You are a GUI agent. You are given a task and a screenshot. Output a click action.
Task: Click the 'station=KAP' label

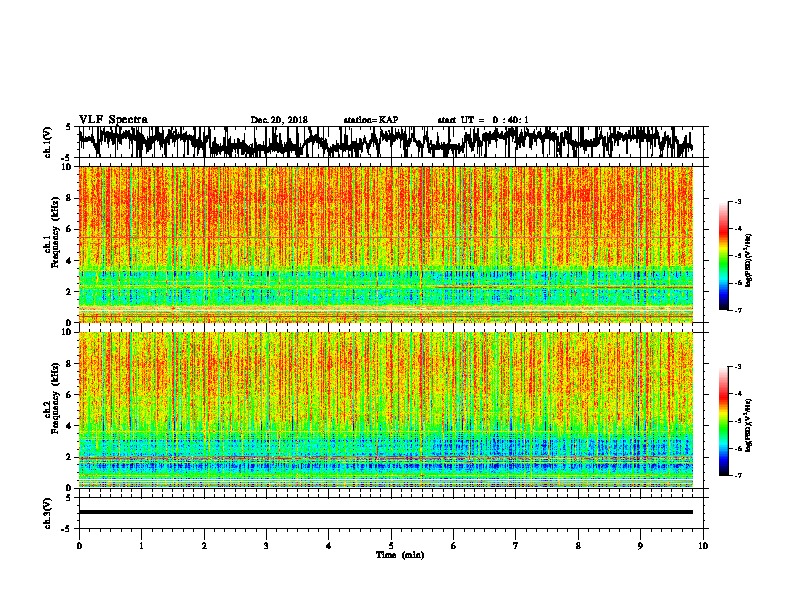point(371,120)
